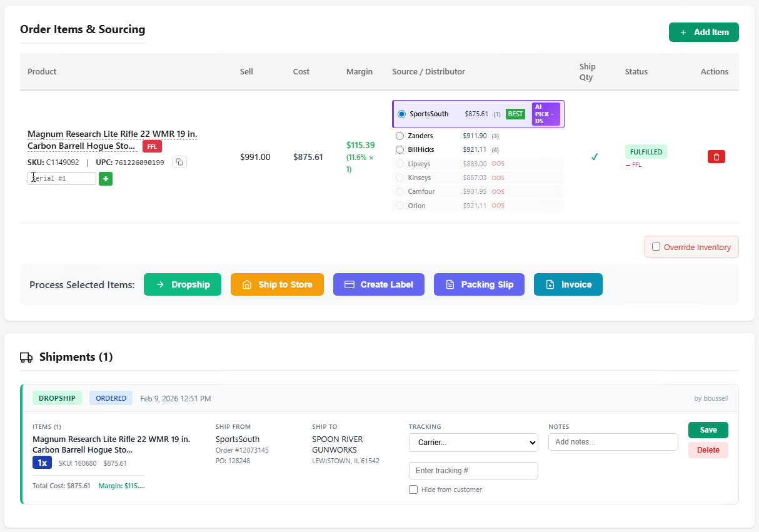Add another serial number with the green plus icon
Viewport: 759px width, 532px height.
pyautogui.click(x=105, y=178)
